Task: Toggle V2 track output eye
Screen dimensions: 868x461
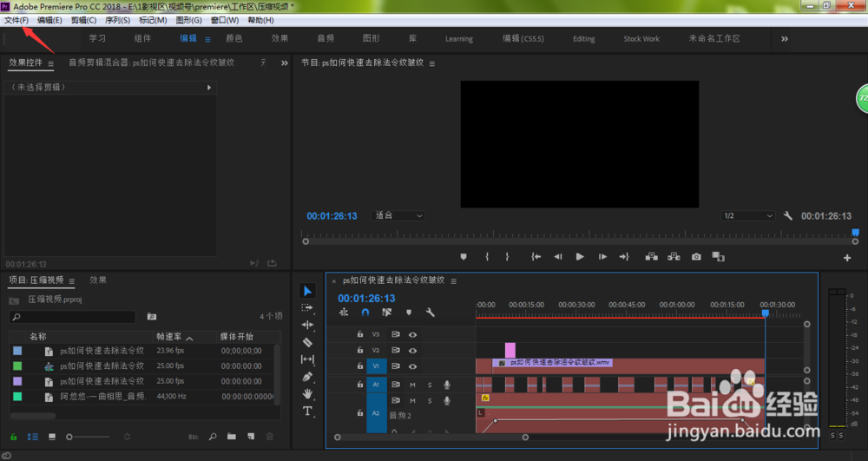Action: tap(412, 351)
